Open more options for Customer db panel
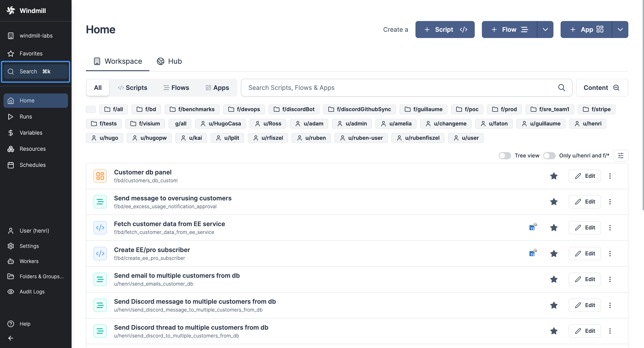Viewport: 644px width, 348px height. coord(610,176)
